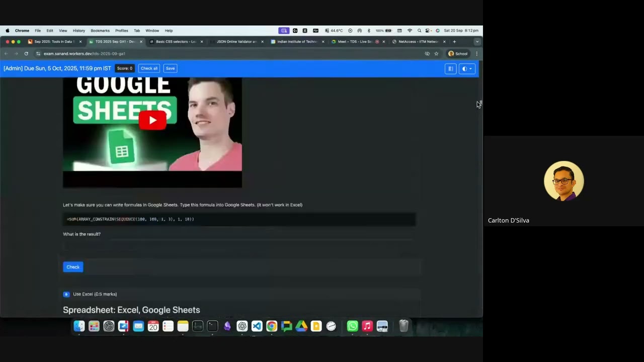Go back to the previous page

click(6, 54)
